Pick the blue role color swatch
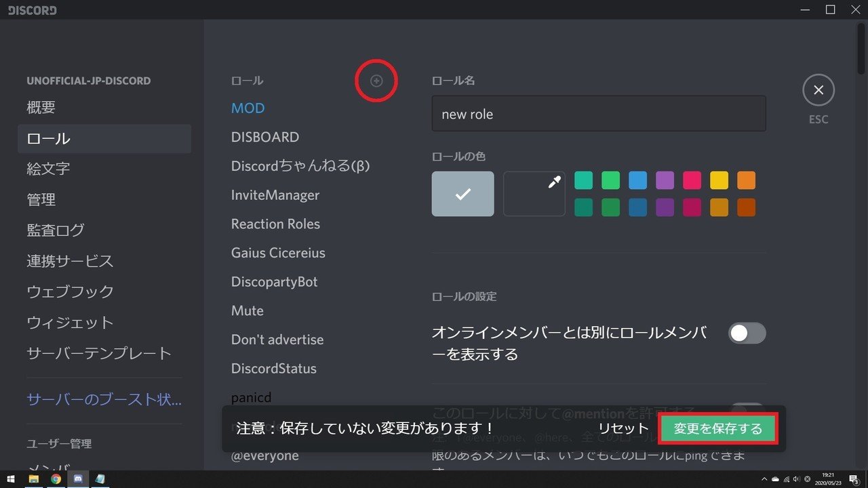The image size is (868, 488). 637,180
